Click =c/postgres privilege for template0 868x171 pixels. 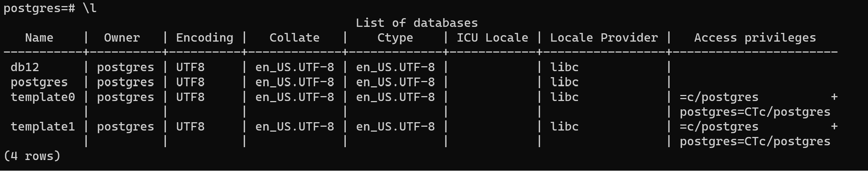(719, 97)
